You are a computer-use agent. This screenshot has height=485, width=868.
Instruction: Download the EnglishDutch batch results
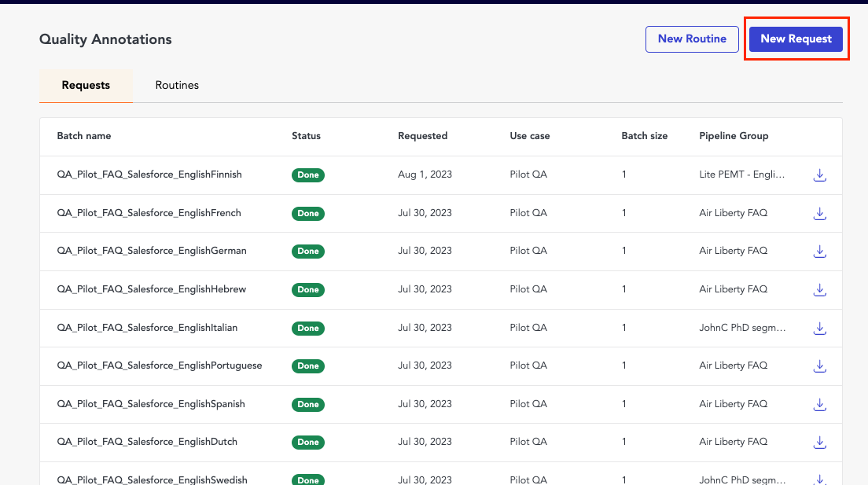820,442
